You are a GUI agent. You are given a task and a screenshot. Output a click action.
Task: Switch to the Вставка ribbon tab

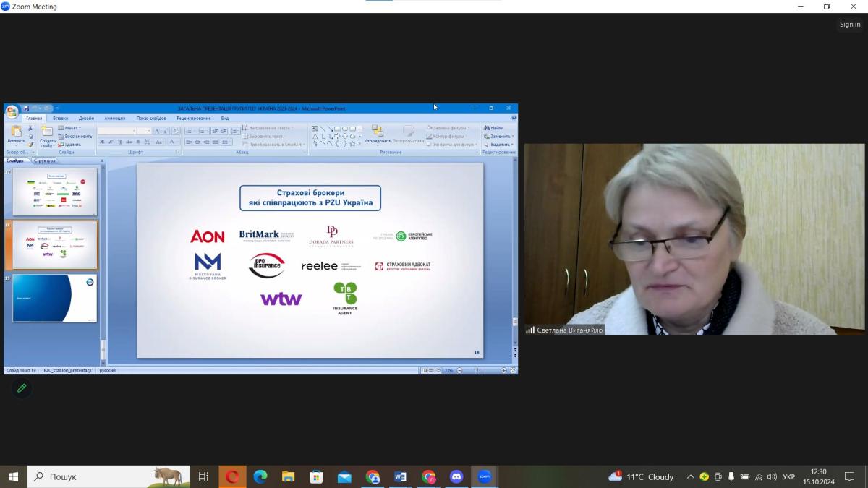point(61,118)
